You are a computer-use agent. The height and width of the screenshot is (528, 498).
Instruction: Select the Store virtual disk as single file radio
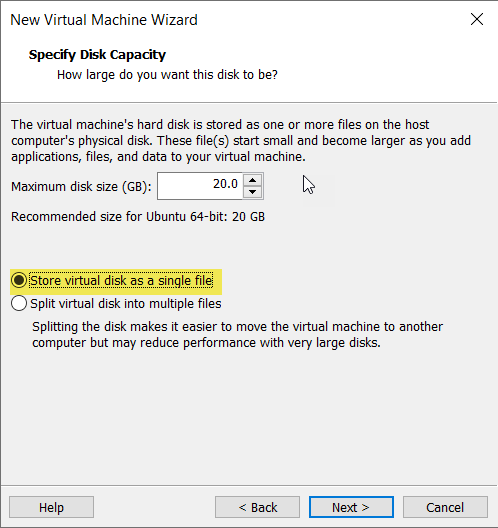pos(19,280)
